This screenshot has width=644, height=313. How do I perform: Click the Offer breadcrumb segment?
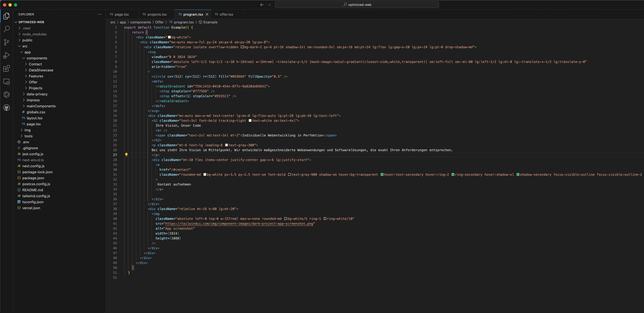(x=159, y=22)
